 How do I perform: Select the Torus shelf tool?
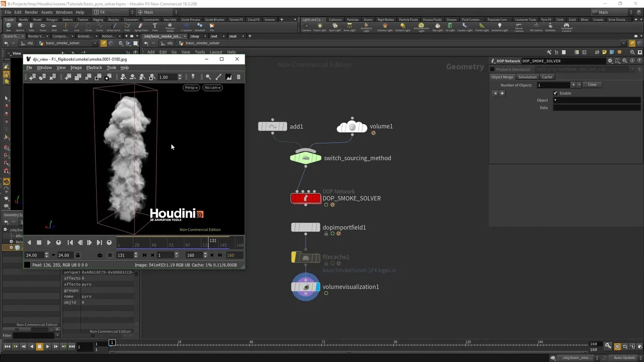(43, 27)
